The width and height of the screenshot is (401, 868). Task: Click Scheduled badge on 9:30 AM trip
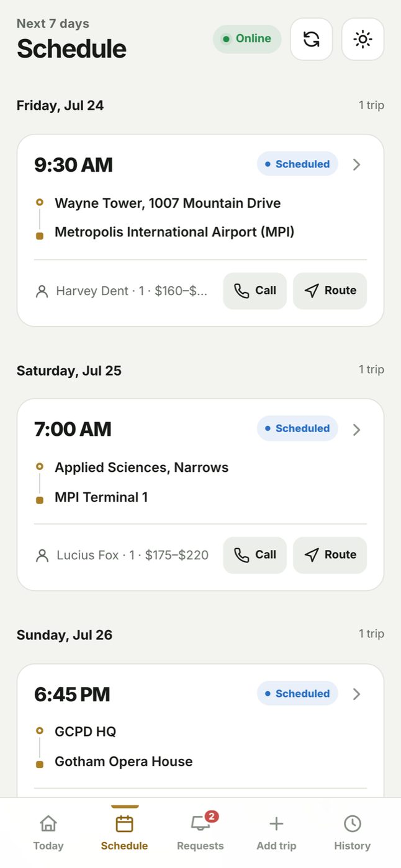(297, 164)
